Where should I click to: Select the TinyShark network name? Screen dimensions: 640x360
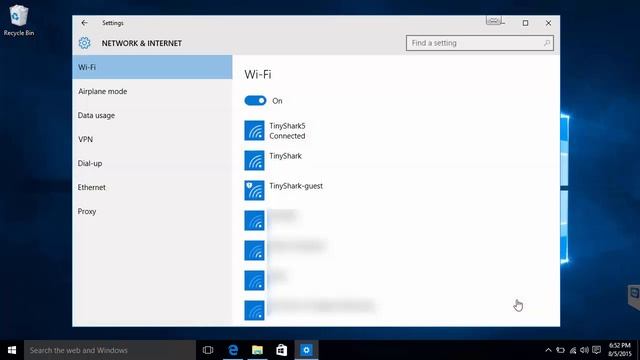tap(285, 156)
